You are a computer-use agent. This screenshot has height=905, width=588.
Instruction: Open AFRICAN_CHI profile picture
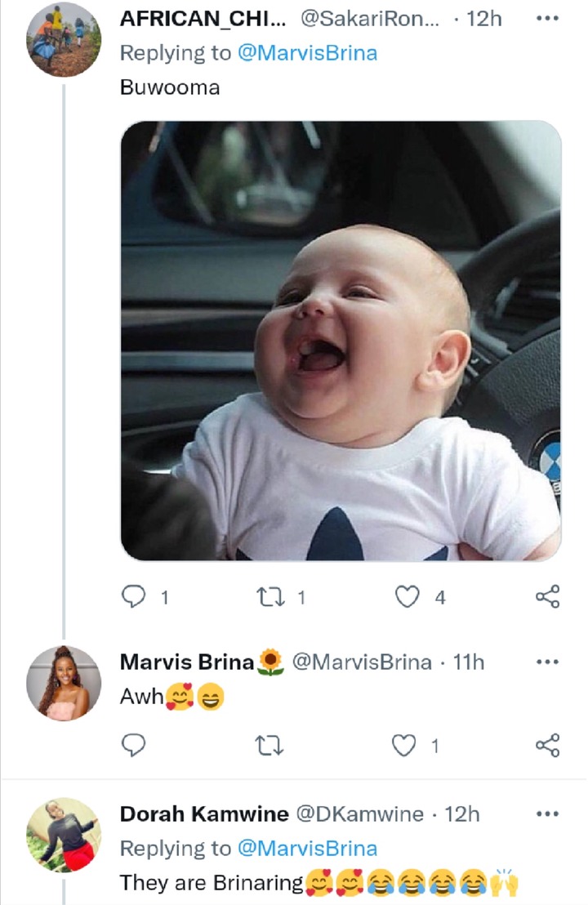(64, 40)
